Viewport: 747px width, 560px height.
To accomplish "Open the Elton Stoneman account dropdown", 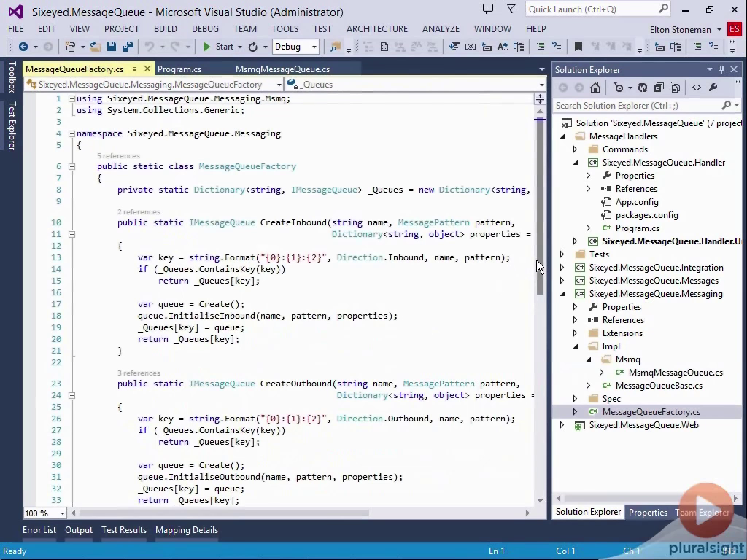I will [685, 29].
